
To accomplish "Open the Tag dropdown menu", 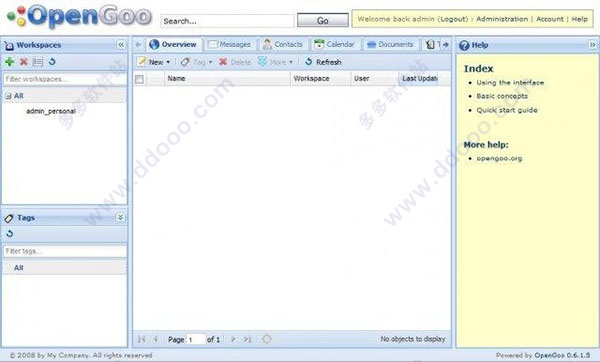I will (x=196, y=62).
